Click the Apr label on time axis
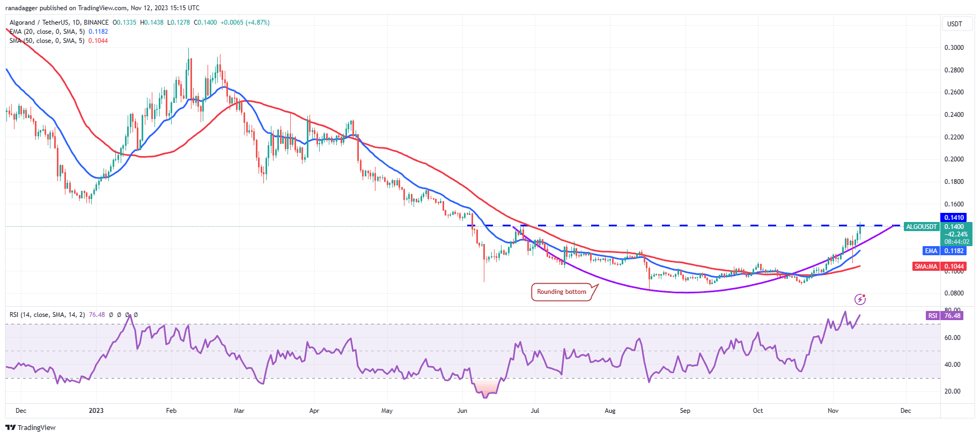Image resolution: width=980 pixels, height=437 pixels. click(314, 411)
